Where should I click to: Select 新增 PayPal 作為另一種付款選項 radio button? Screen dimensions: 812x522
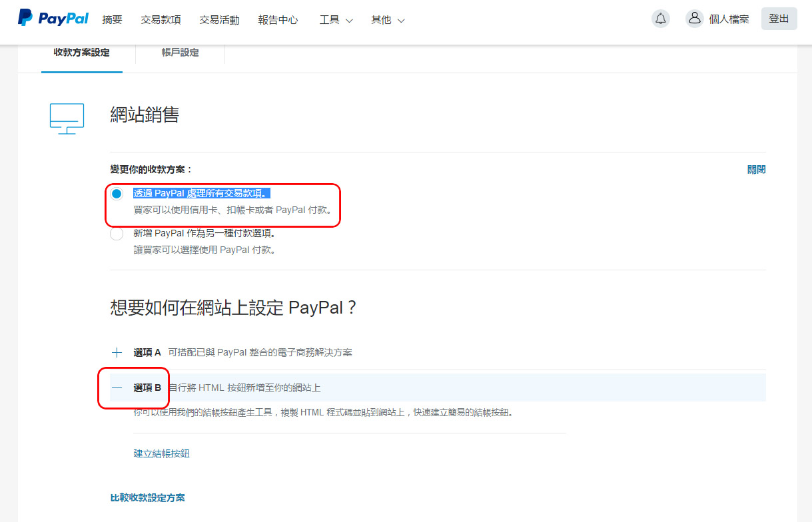click(x=117, y=234)
